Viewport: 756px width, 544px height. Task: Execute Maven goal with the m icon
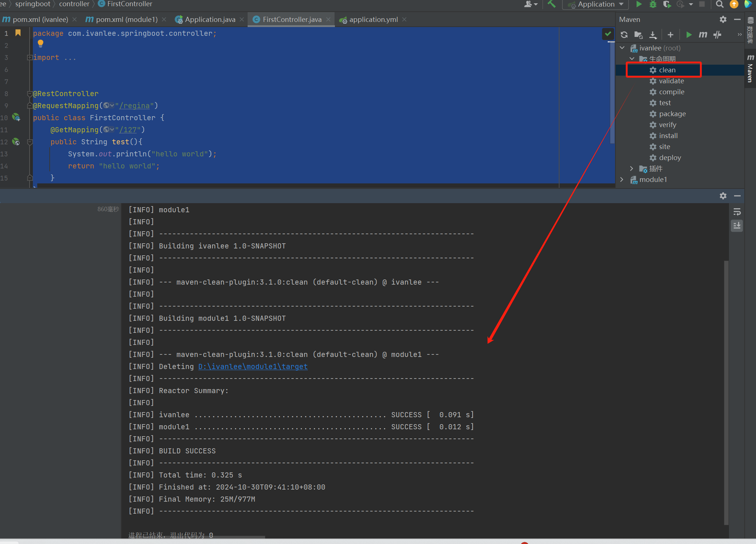pos(703,35)
